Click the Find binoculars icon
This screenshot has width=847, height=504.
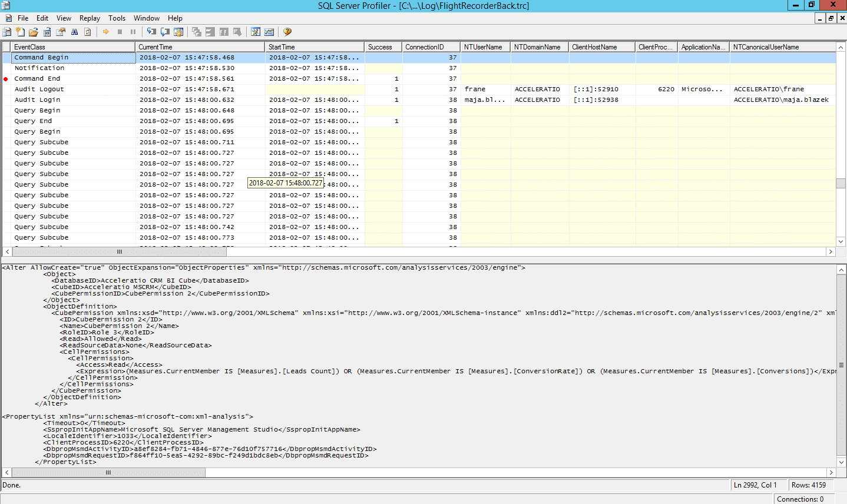[x=74, y=32]
